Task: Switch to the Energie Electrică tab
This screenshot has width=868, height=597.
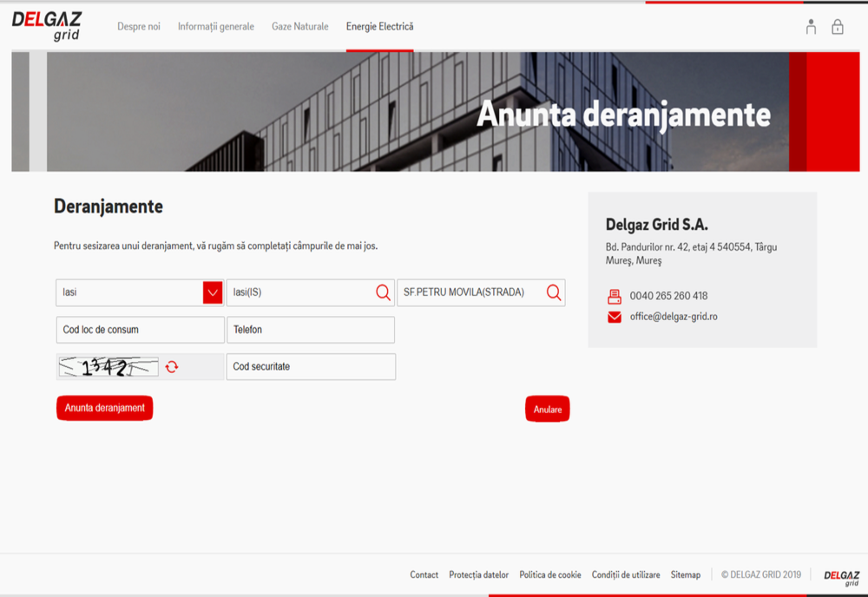Action: click(379, 26)
